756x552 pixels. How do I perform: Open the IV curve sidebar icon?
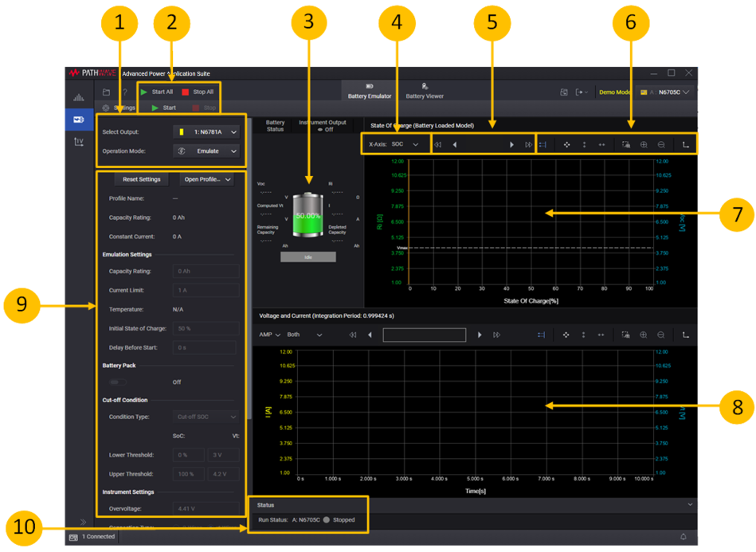tap(79, 141)
